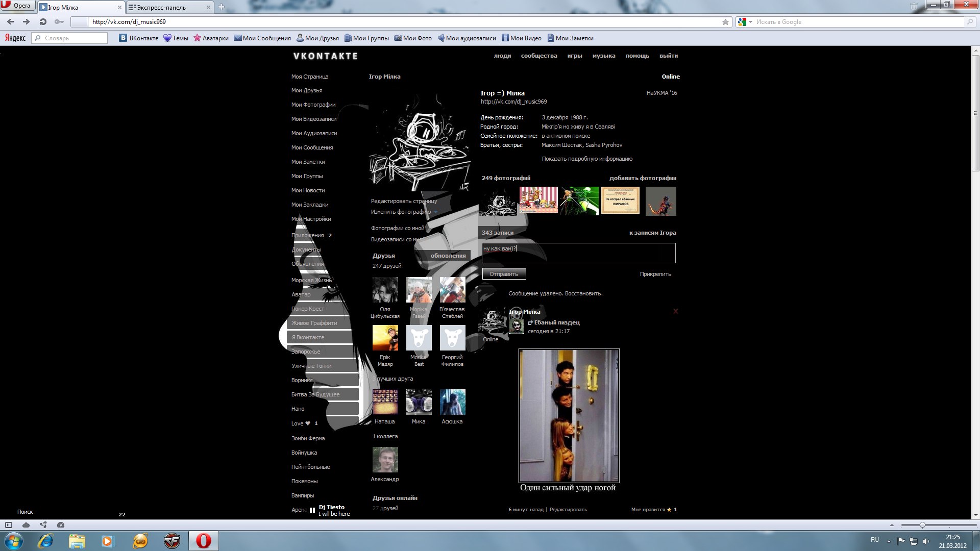Expand the Google search engine dropdown
This screenshot has width=980, height=551.
click(750, 22)
